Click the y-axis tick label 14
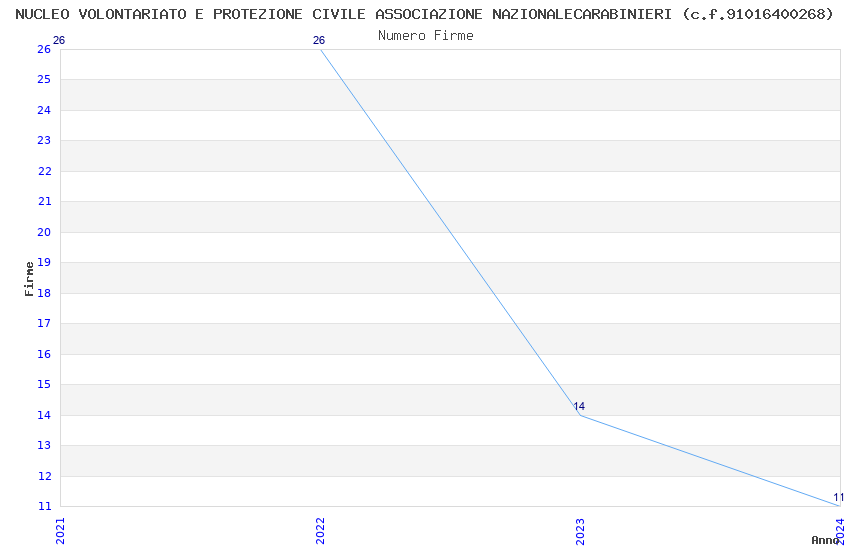 44,415
